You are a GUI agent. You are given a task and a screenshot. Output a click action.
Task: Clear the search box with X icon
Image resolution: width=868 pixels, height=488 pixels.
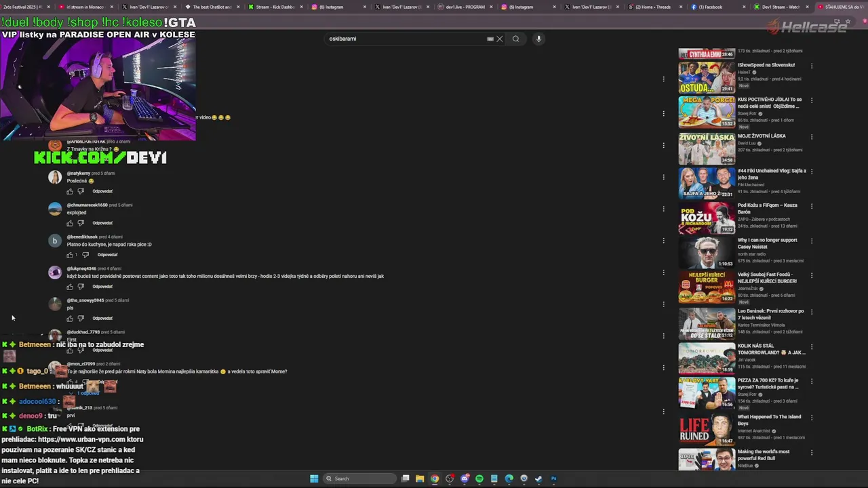(x=500, y=39)
